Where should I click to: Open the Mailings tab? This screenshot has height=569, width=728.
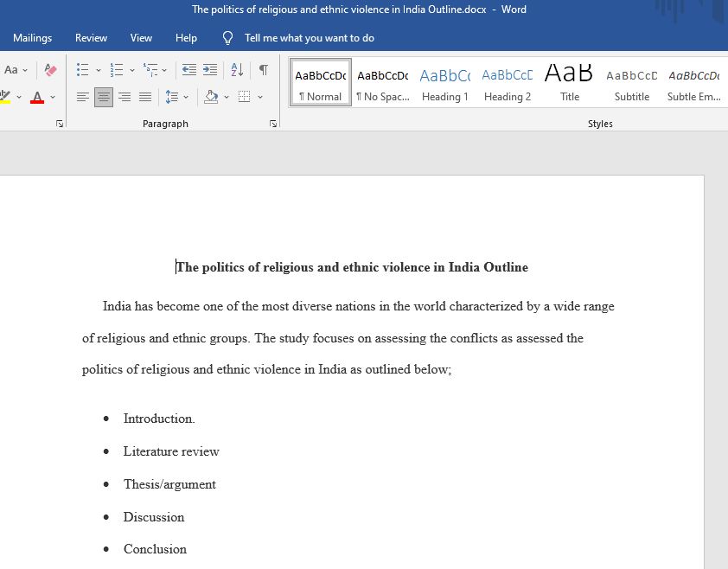(33, 38)
